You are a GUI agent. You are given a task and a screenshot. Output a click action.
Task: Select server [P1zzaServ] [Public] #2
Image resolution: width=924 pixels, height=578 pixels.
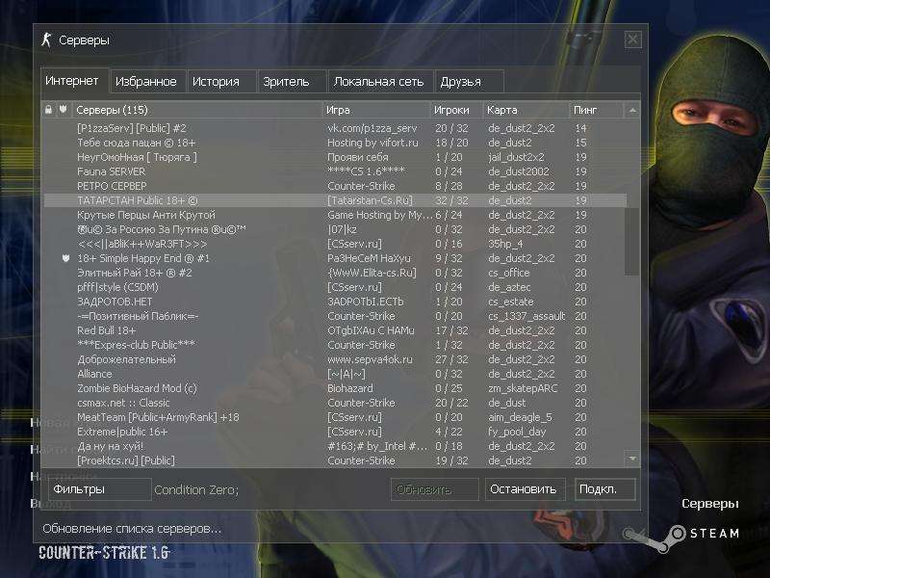click(335, 128)
